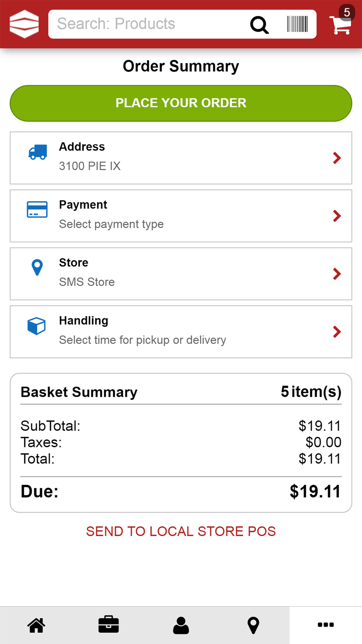Viewport: 362px width, 644px height.
Task: Open the locations tab in bottom bar
Action: point(253,625)
